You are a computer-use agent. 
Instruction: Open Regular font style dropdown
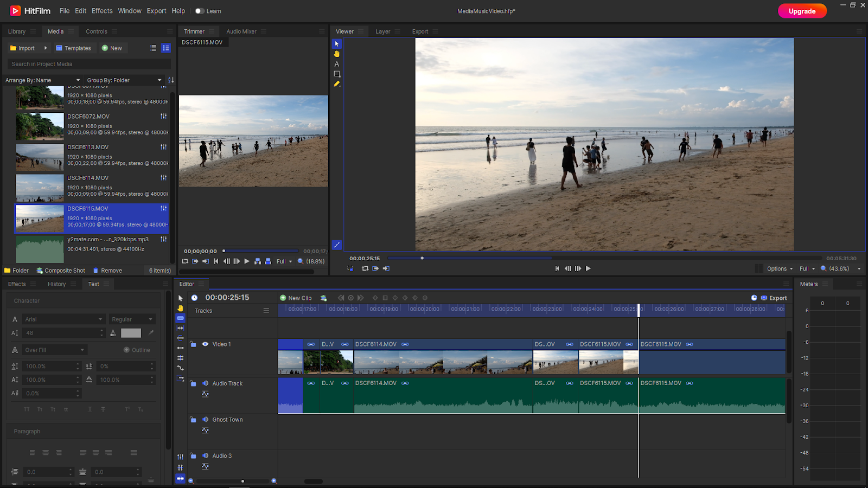click(132, 319)
